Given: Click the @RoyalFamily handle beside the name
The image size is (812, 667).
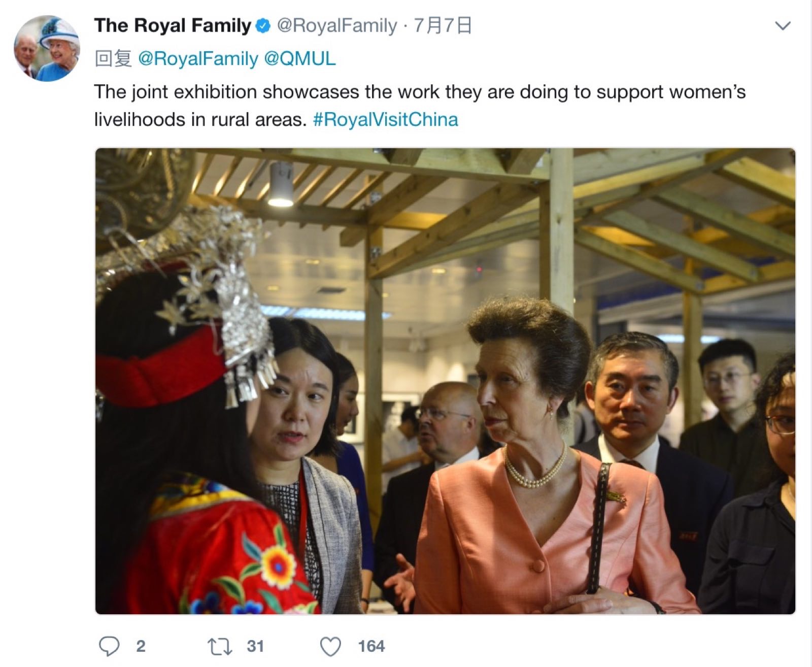Looking at the screenshot, I should 336,26.
